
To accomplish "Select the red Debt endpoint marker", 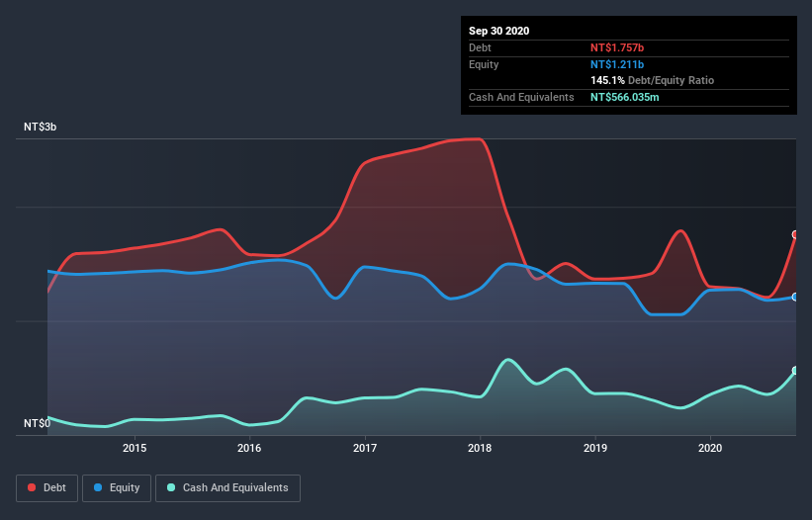I will (795, 234).
